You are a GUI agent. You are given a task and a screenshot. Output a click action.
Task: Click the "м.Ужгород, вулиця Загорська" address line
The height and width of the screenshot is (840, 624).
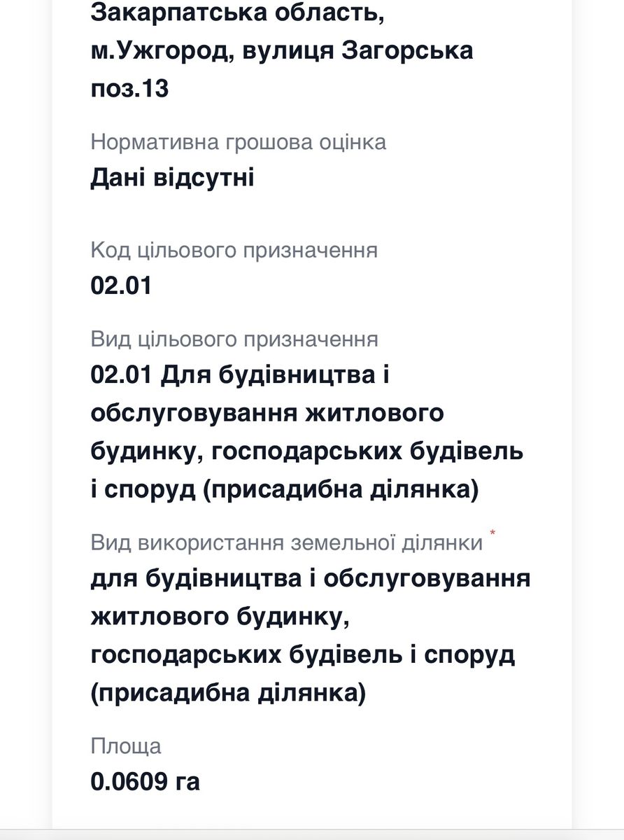[282, 51]
